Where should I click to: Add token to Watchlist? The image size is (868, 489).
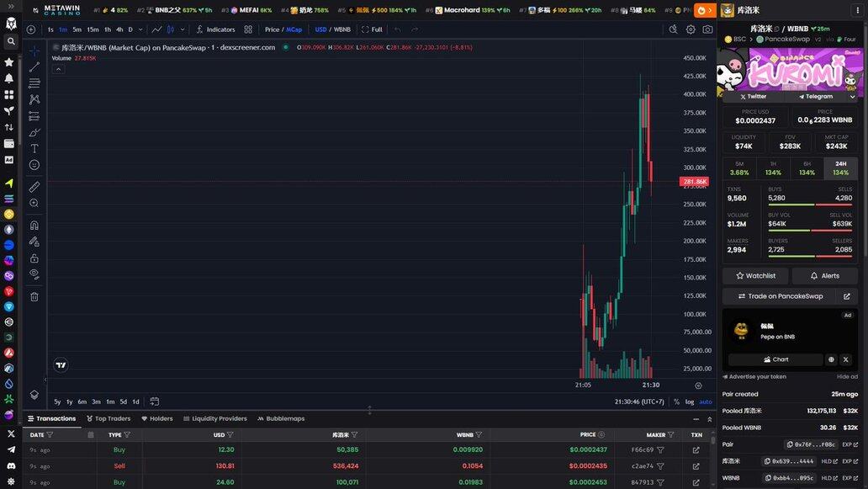pyautogui.click(x=755, y=275)
